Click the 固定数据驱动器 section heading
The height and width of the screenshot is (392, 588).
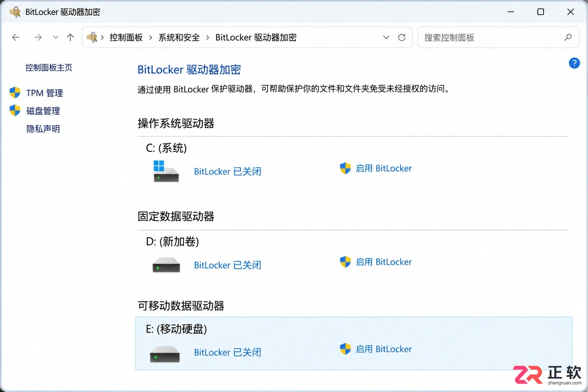pos(176,216)
